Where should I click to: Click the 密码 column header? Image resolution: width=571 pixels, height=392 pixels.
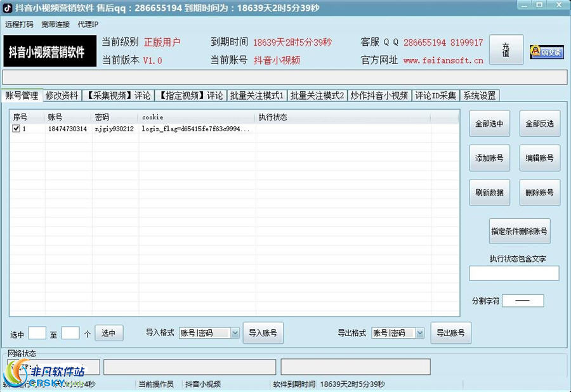115,117
